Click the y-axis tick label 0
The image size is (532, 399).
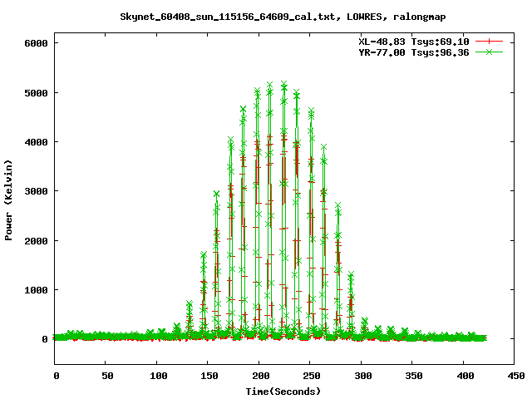[44, 339]
